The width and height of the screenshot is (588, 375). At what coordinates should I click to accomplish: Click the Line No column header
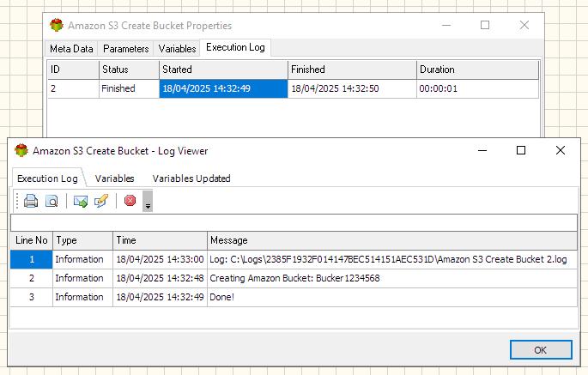click(32, 240)
